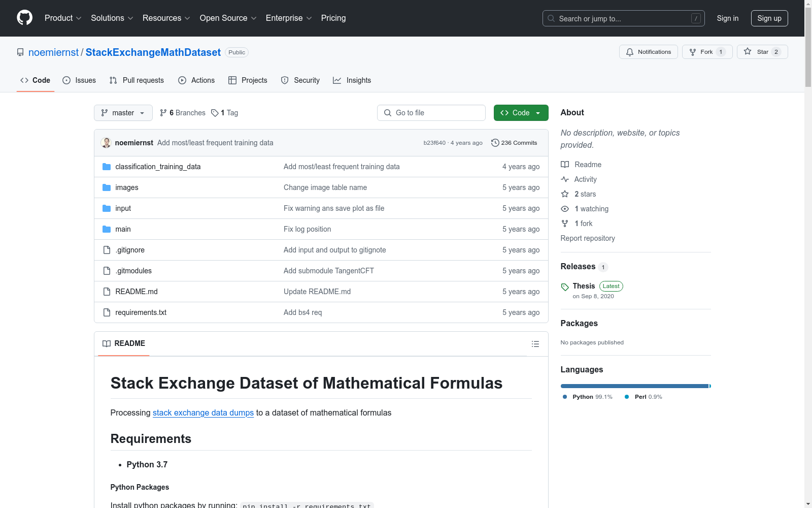
Task: Open 'Add submodule TangentCFT' commit message
Action: (x=329, y=271)
